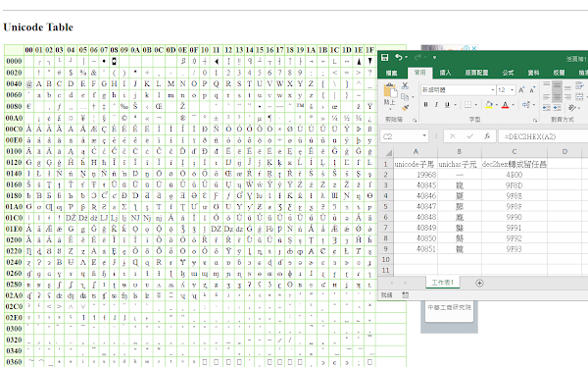Switch to the 插入 Insert tab
The image size is (588, 367).
446,73
